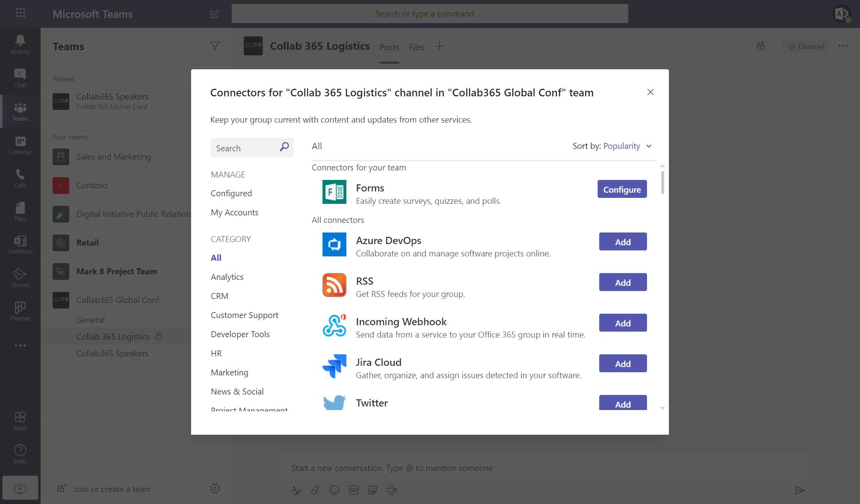Open the Files icon in sidebar
The width and height of the screenshot is (860, 504).
tap(20, 212)
